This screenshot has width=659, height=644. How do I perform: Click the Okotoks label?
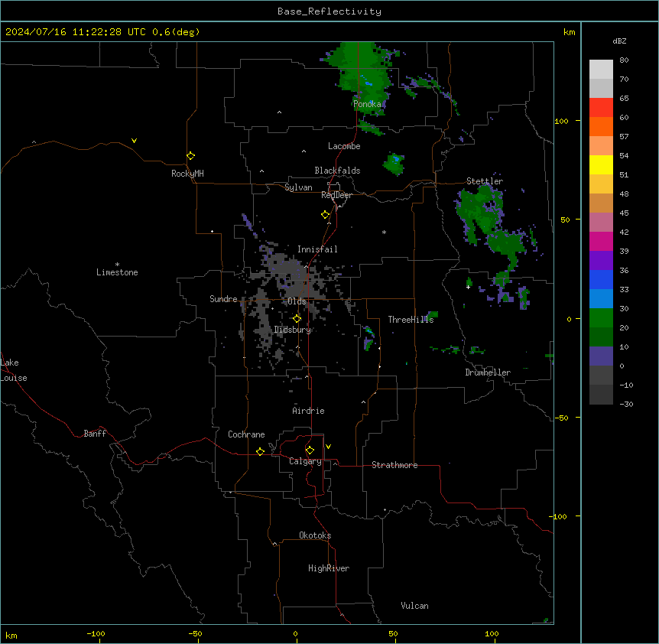[x=315, y=535]
